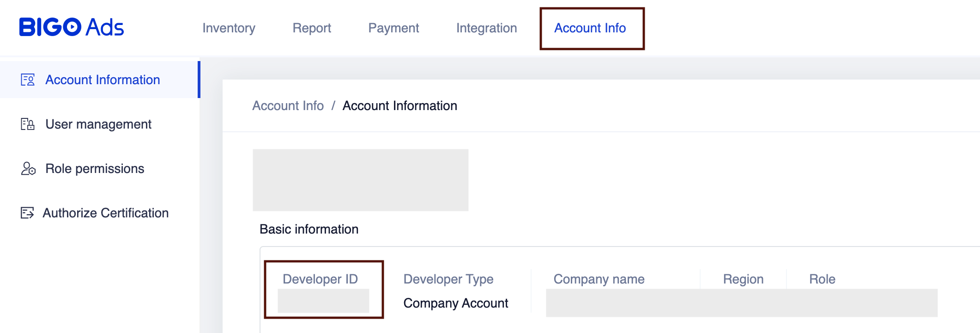Open User management in the sidebar

[98, 124]
